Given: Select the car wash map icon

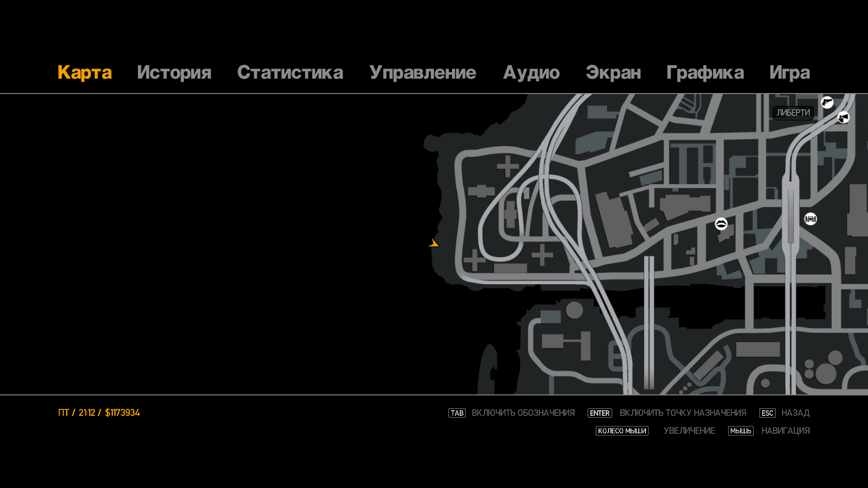Looking at the screenshot, I should 811,219.
